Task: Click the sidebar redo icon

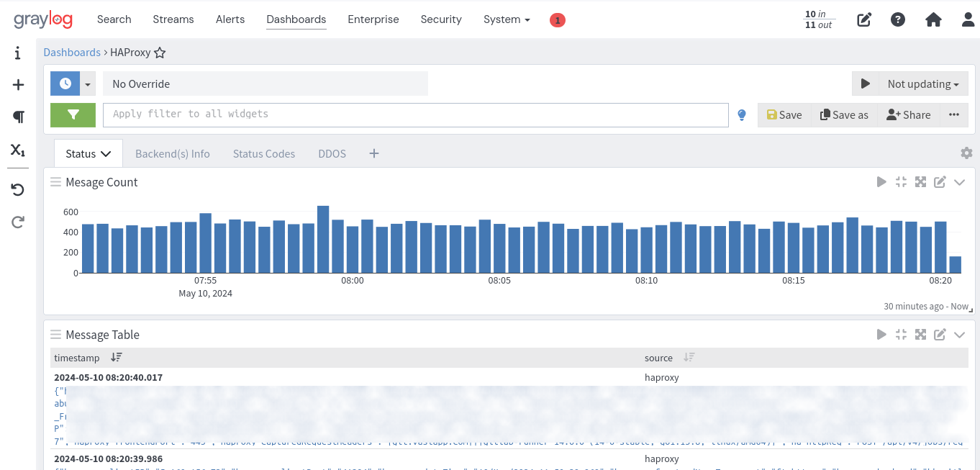Action: point(18,222)
